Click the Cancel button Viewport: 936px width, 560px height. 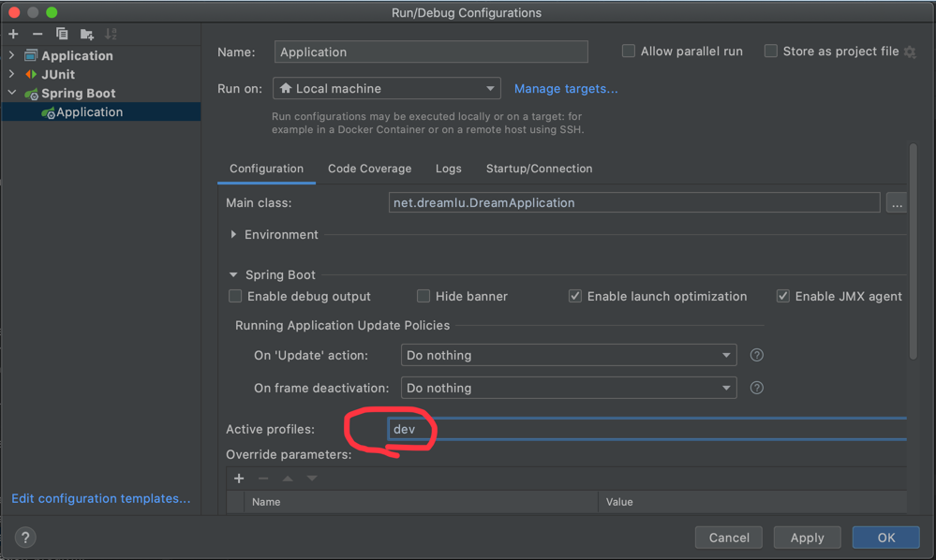click(x=729, y=538)
